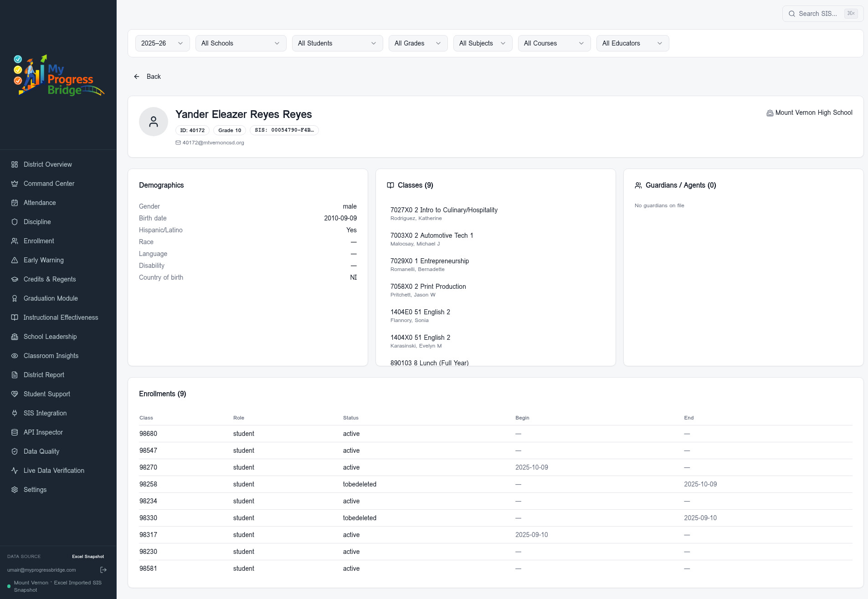Screen dimensions: 868x599
Task: Click the School Leadership building icon
Action: (15, 337)
